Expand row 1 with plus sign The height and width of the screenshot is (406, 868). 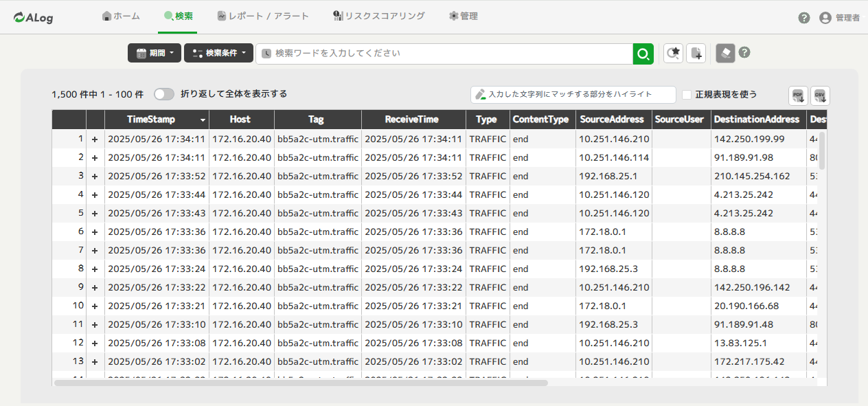pyautogui.click(x=95, y=139)
